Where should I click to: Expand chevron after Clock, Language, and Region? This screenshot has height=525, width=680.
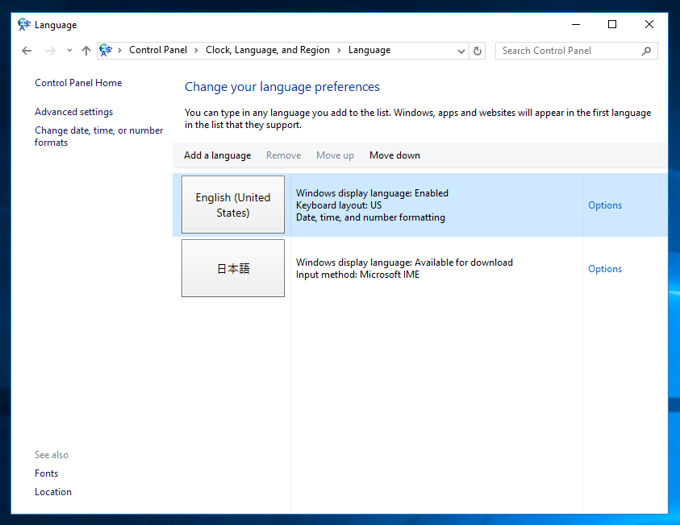pyautogui.click(x=339, y=50)
